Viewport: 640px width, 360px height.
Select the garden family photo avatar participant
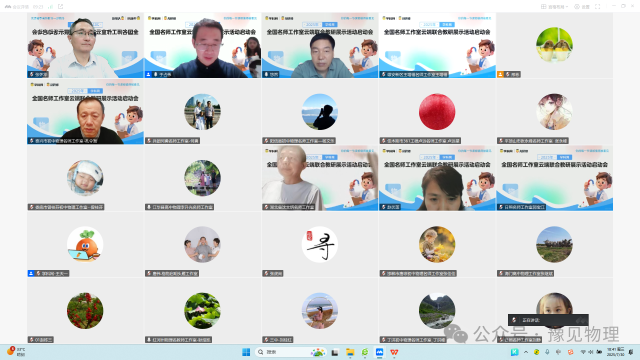pyautogui.click(x=202, y=178)
